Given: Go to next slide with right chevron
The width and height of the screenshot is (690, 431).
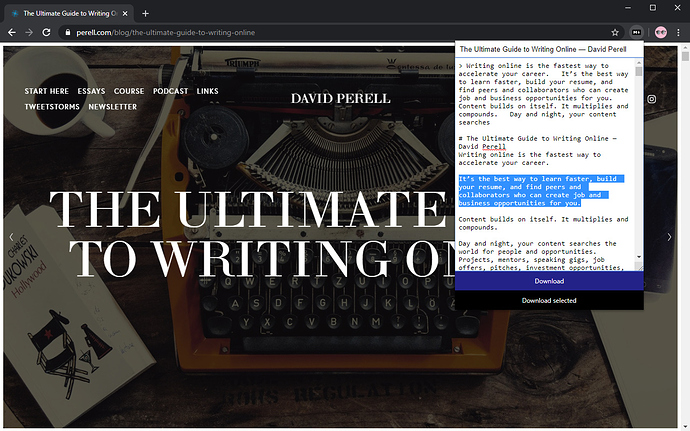Looking at the screenshot, I should (669, 237).
